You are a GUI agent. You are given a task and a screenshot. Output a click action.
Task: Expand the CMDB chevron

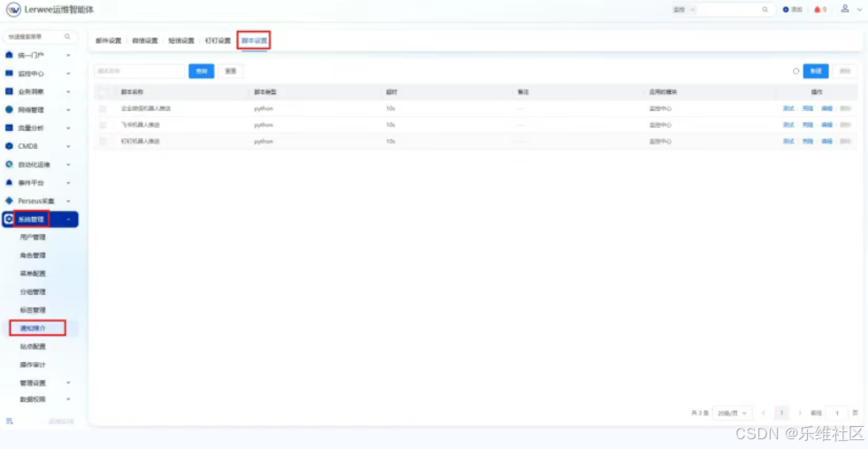point(68,146)
